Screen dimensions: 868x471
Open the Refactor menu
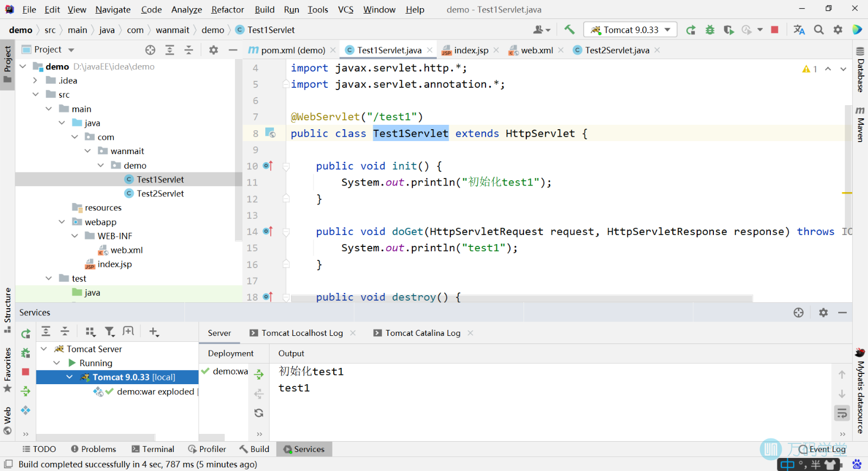pos(228,9)
